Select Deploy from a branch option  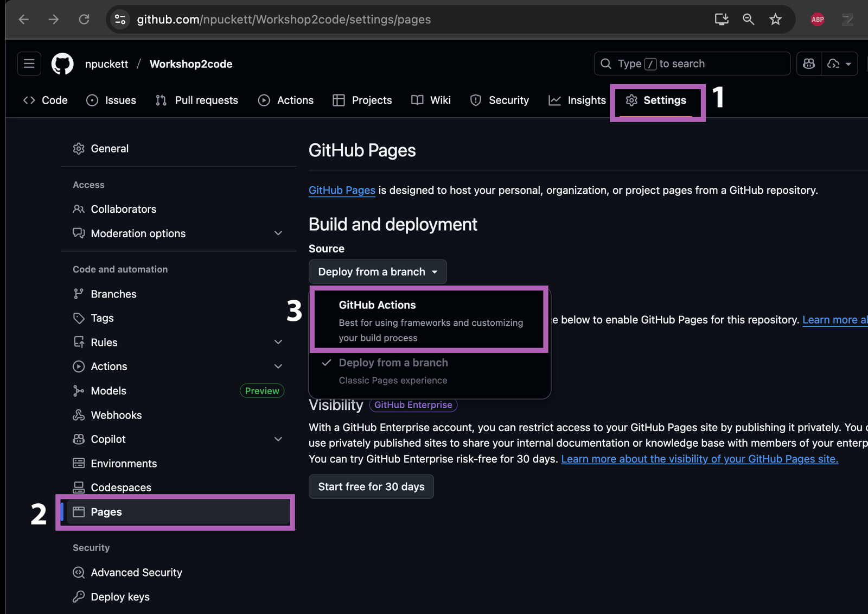(x=430, y=371)
